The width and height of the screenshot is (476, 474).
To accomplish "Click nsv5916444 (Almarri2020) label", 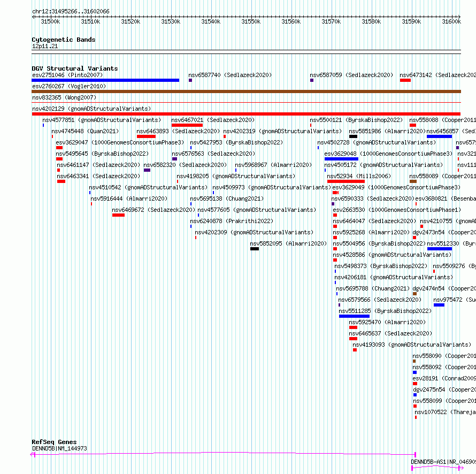I will click(x=129, y=198).
